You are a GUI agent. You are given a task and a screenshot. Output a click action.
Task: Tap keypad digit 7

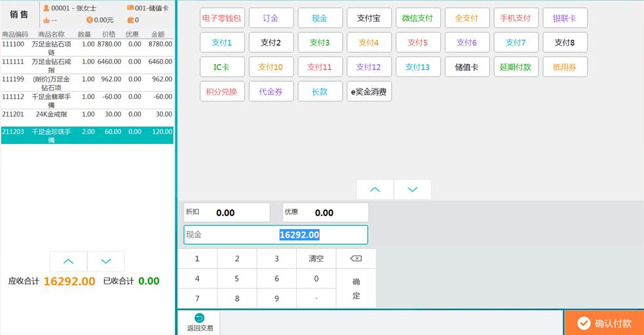click(197, 298)
